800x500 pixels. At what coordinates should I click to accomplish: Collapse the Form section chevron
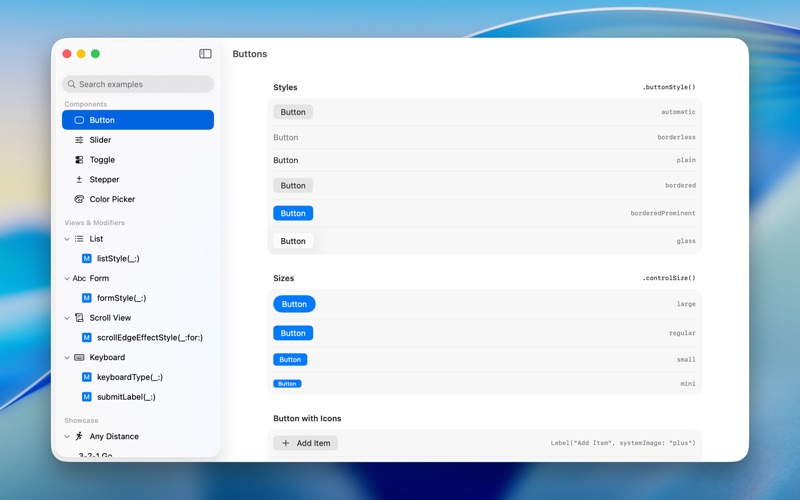tap(67, 279)
